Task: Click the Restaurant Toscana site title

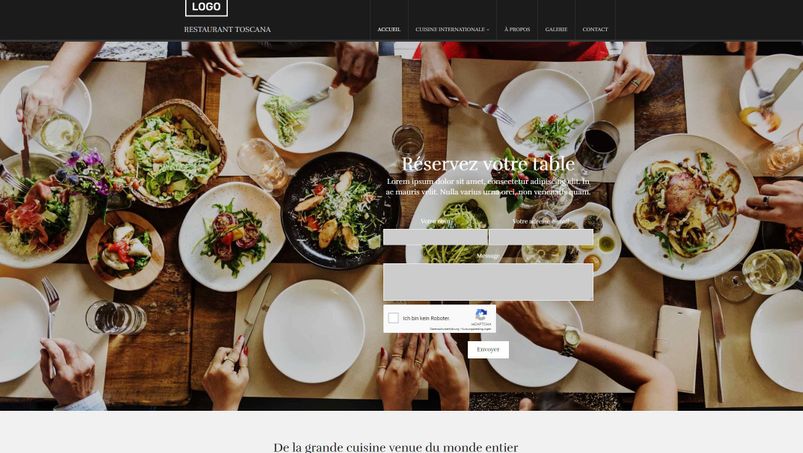Action: [x=227, y=30]
